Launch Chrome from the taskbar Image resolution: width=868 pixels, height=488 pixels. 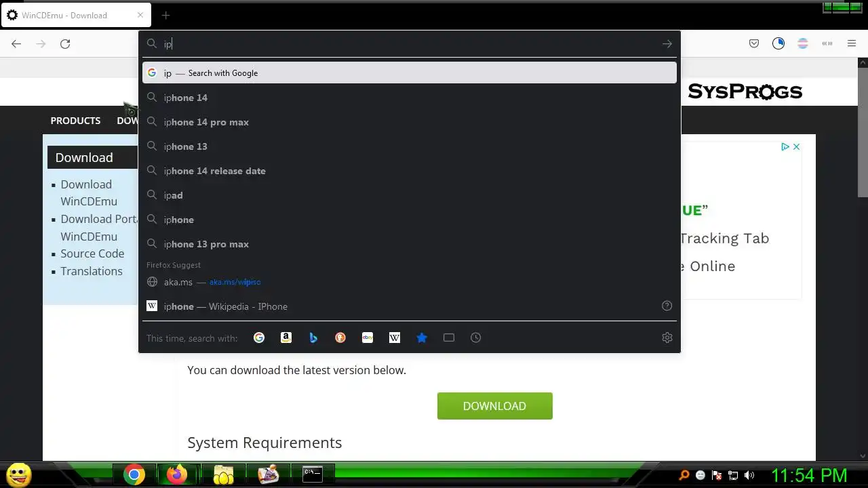point(134,475)
